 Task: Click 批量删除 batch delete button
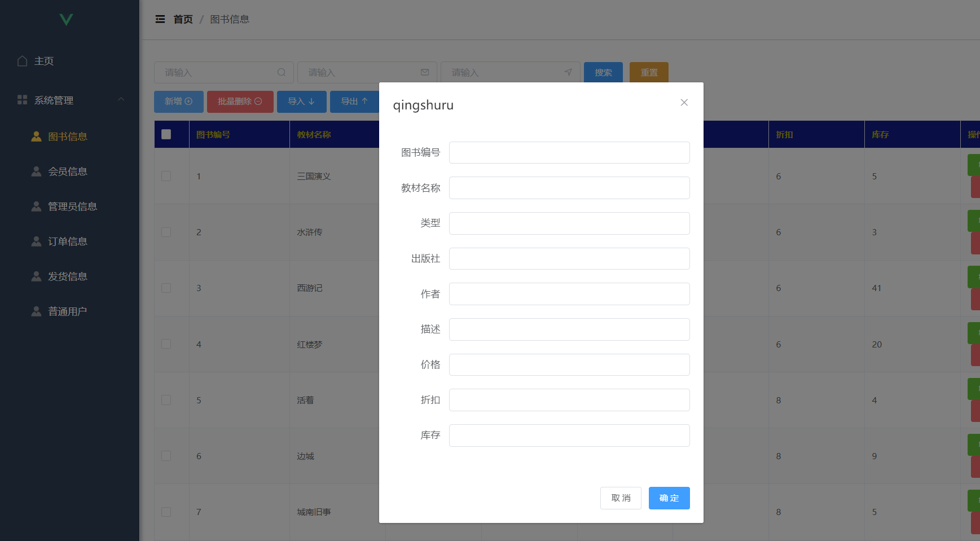(x=240, y=102)
